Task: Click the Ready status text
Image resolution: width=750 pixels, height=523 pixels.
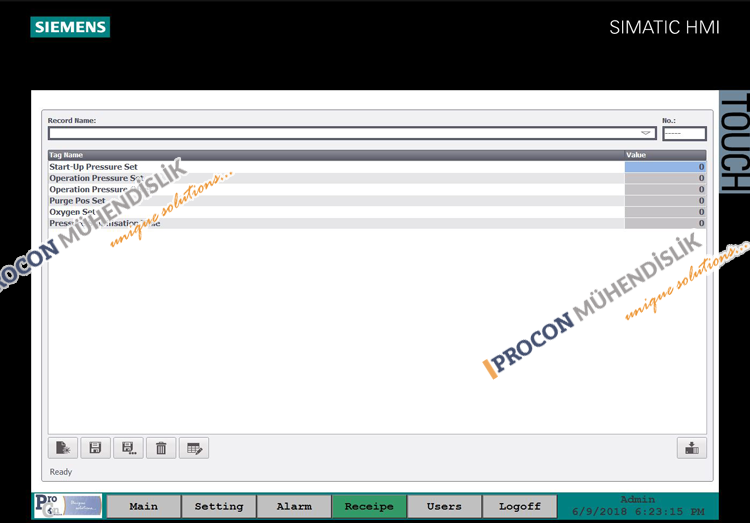Action: point(61,472)
